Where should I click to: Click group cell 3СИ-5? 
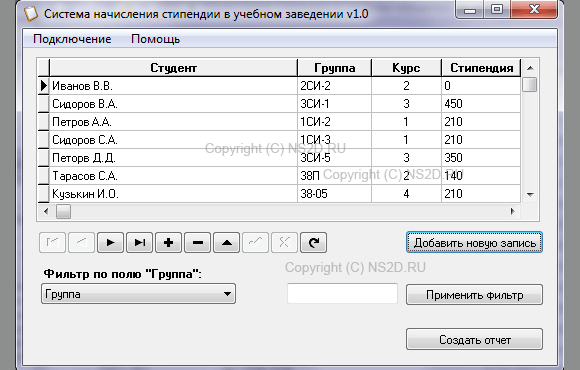point(334,158)
